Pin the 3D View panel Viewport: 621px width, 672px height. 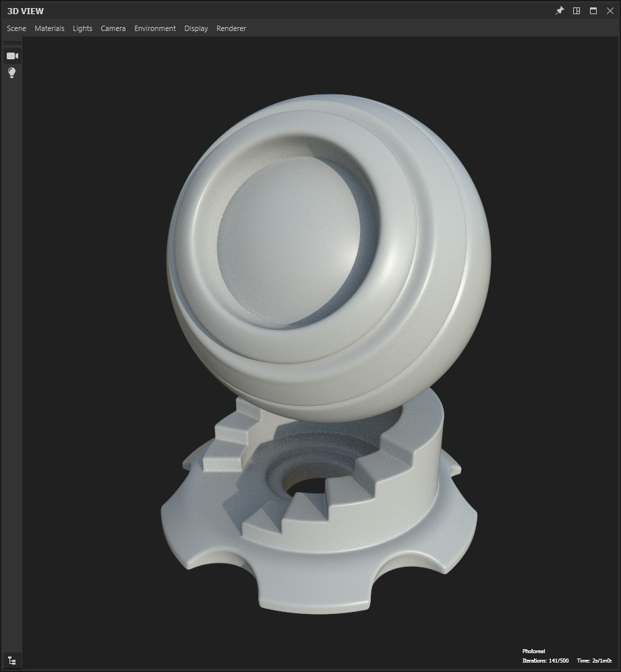coord(560,11)
